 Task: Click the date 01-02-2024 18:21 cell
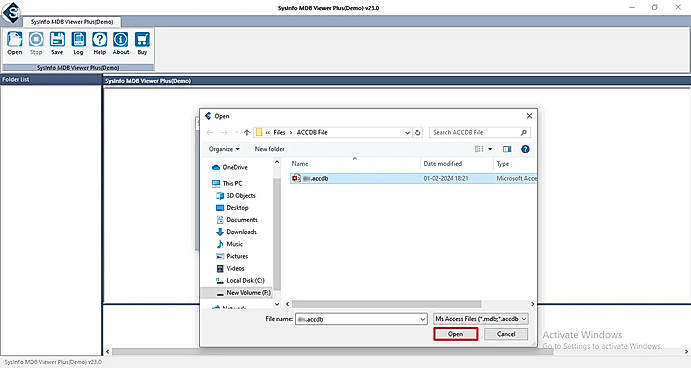click(x=446, y=178)
